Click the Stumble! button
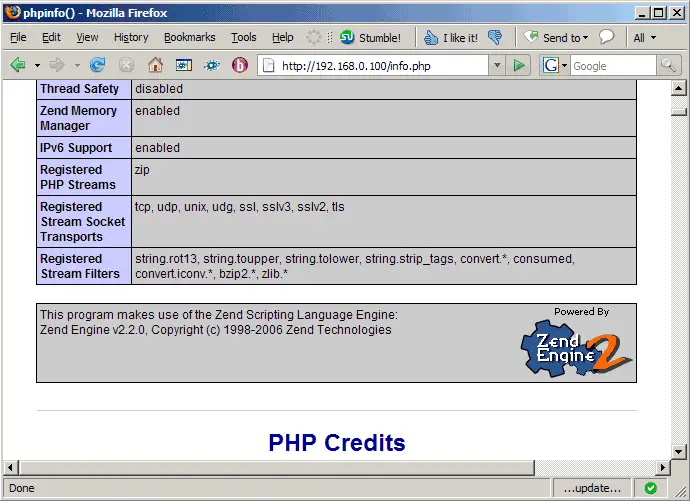This screenshot has height=501, width=690. pyautogui.click(x=370, y=38)
